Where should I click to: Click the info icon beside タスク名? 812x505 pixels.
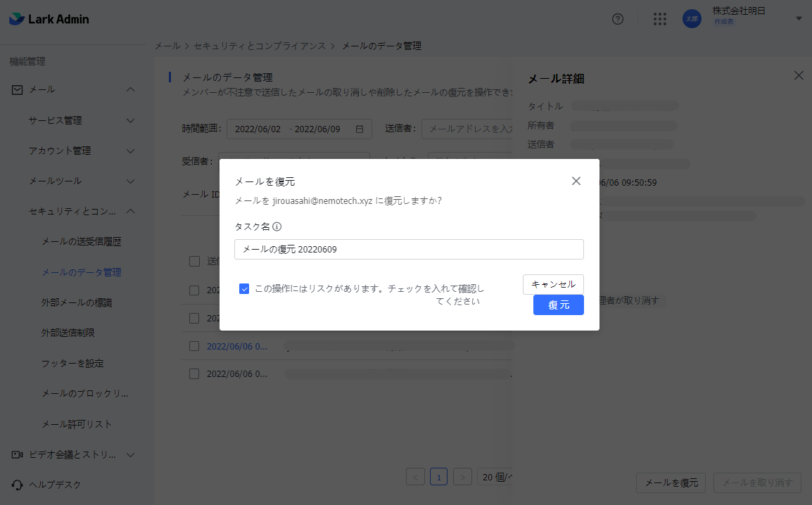click(277, 226)
